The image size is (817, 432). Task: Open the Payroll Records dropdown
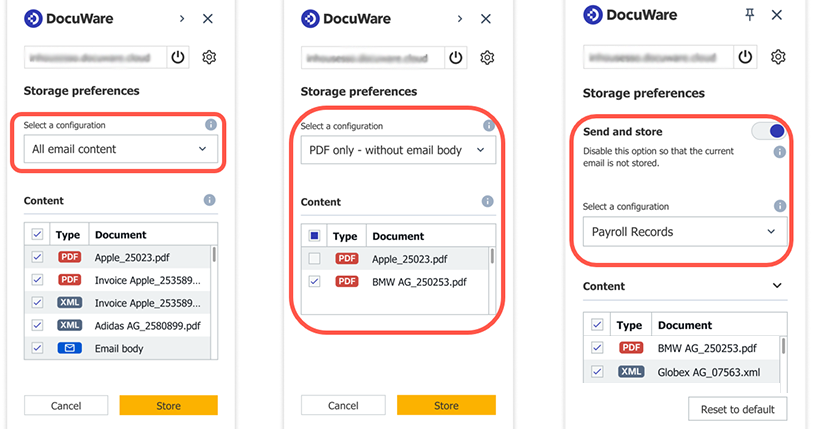click(x=685, y=231)
